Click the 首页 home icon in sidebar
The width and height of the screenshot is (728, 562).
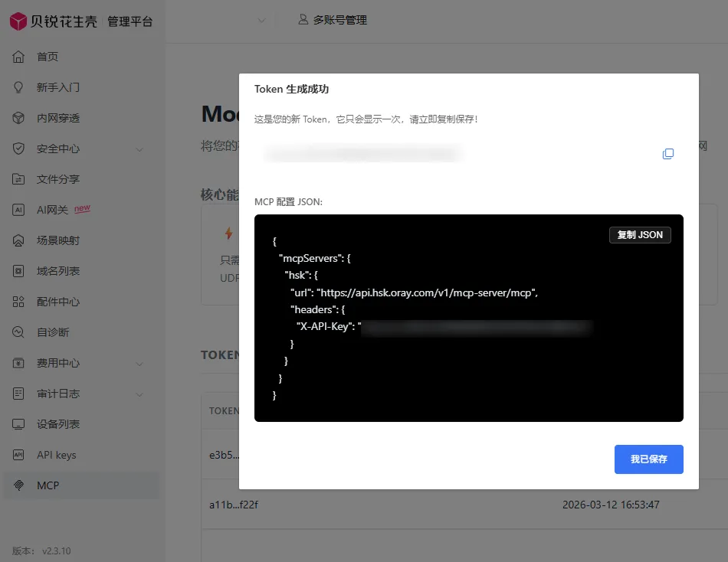pyautogui.click(x=19, y=57)
